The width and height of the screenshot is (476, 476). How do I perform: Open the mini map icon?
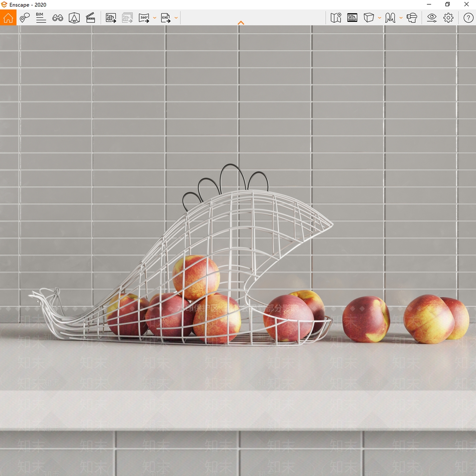[x=336, y=18]
